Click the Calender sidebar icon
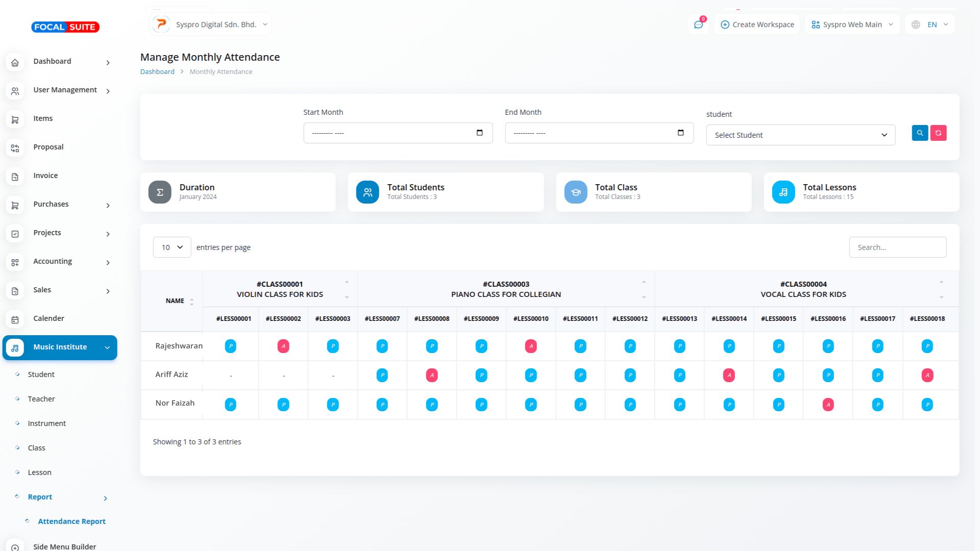Image resolution: width=980 pixels, height=551 pixels. click(x=15, y=319)
